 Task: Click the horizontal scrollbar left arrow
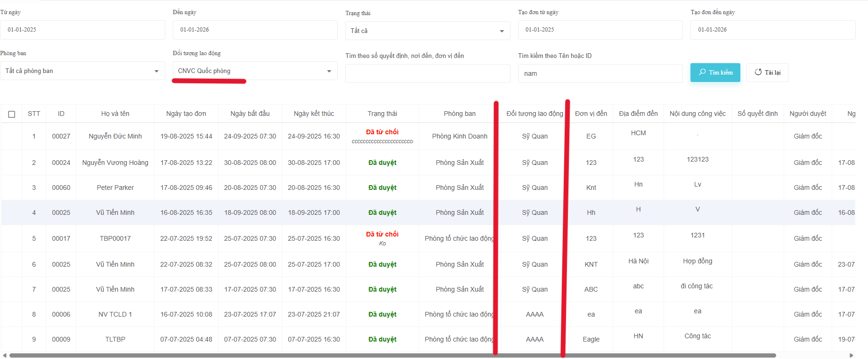pos(5,355)
